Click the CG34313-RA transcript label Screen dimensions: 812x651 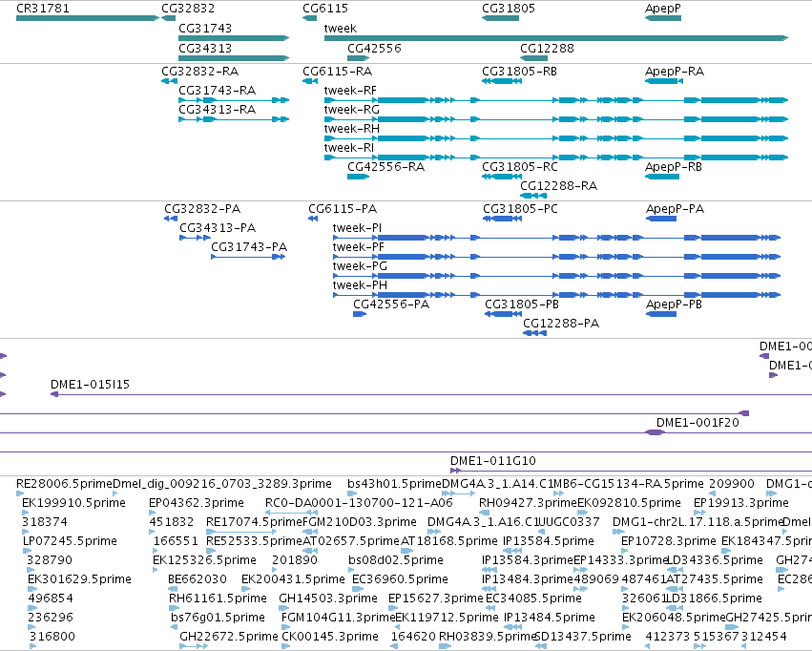click(217, 109)
